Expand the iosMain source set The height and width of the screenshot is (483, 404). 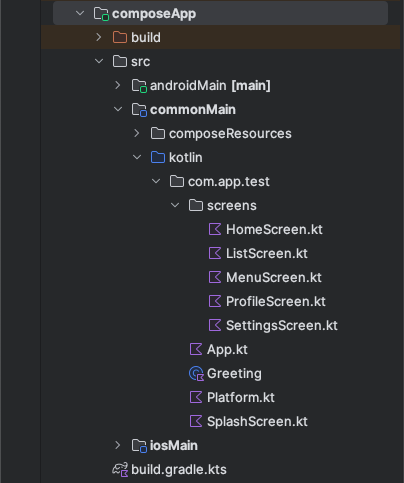click(x=118, y=445)
